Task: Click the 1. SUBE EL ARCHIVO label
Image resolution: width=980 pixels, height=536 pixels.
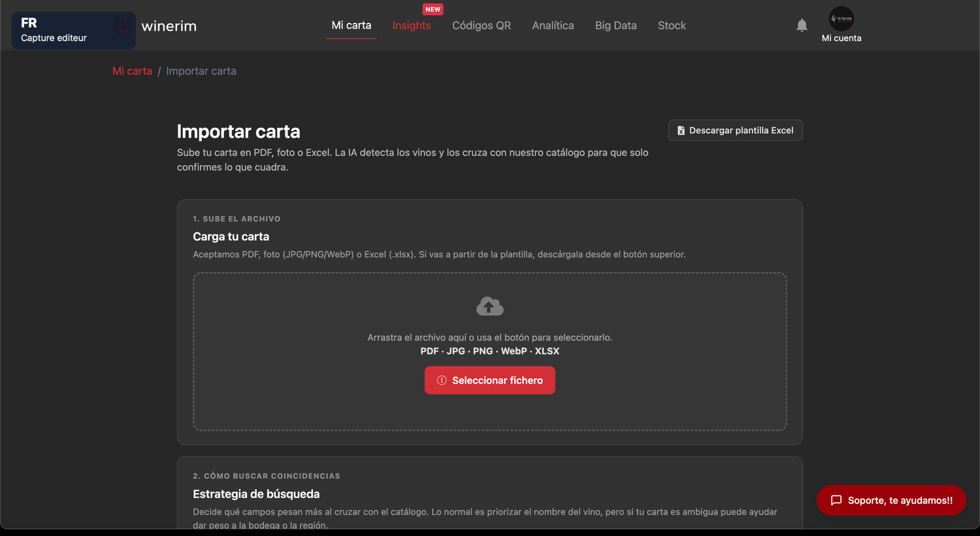Action: pos(237,219)
